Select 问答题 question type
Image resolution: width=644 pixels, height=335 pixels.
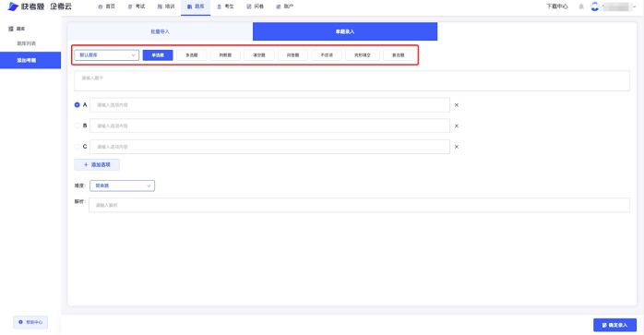[292, 55]
